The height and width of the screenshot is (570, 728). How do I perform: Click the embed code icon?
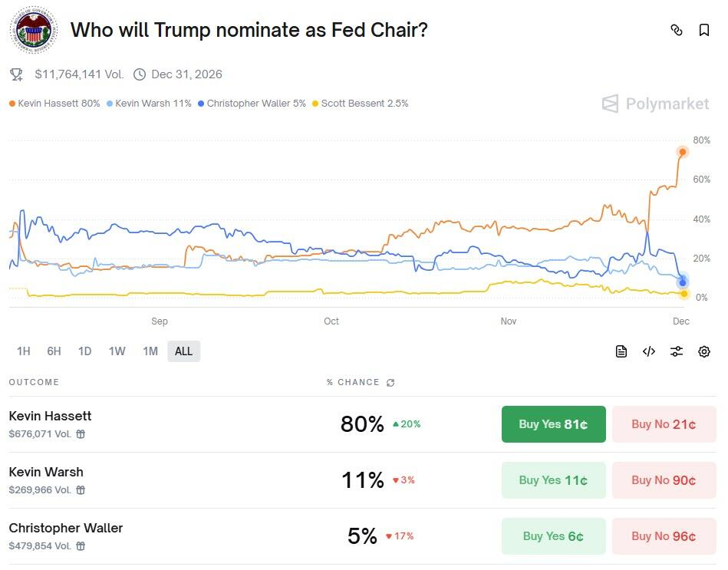click(649, 351)
